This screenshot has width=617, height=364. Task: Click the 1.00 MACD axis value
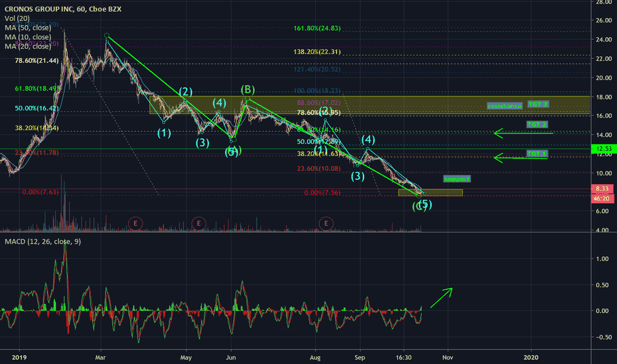tap(602, 259)
